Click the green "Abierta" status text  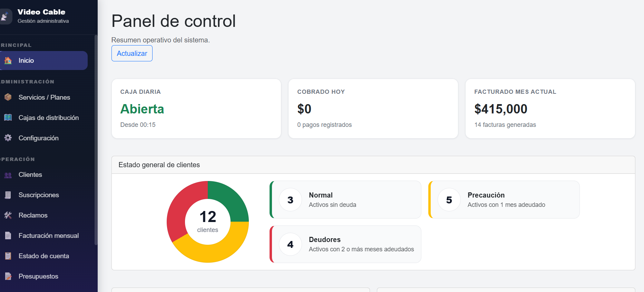point(142,109)
